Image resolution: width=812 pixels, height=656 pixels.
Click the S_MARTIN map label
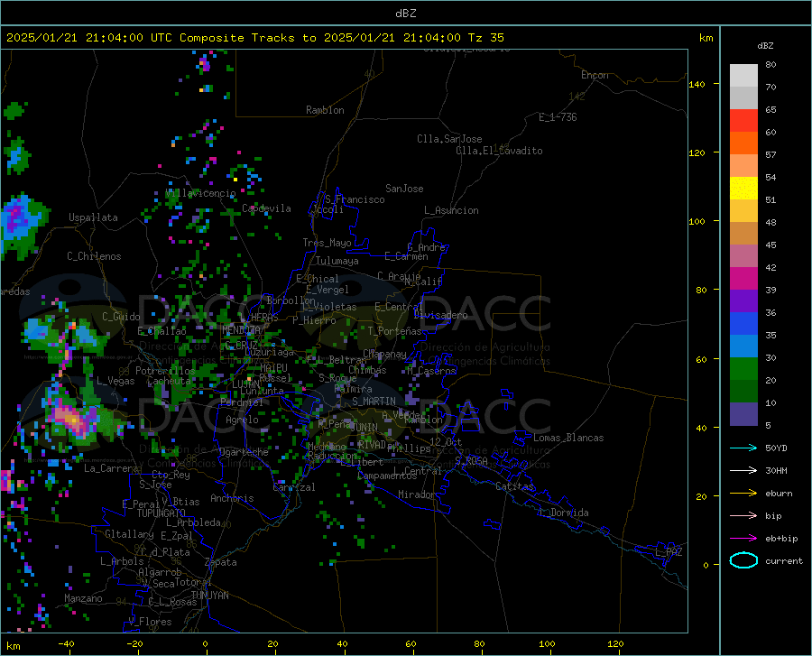[374, 402]
